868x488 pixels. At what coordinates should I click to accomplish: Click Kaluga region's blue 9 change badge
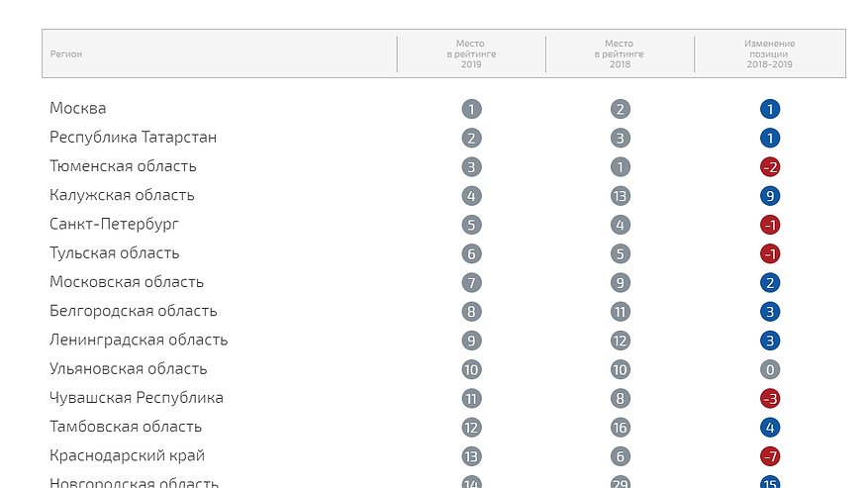[x=770, y=196]
